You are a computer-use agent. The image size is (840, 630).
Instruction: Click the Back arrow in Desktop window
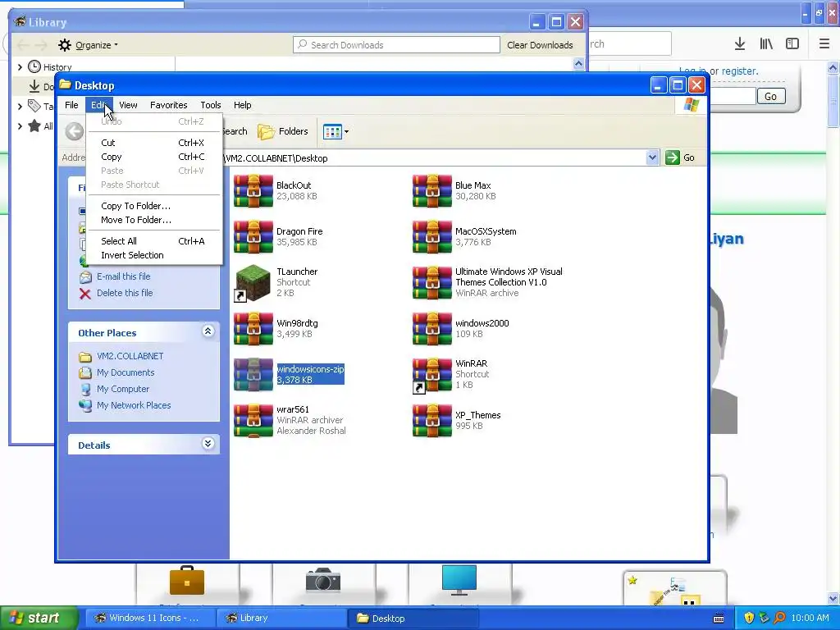pyautogui.click(x=75, y=131)
